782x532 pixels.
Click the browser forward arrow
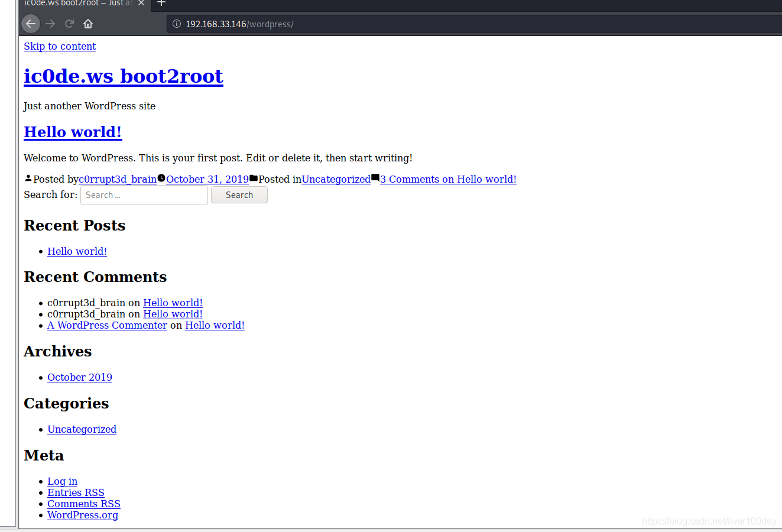pos(50,24)
